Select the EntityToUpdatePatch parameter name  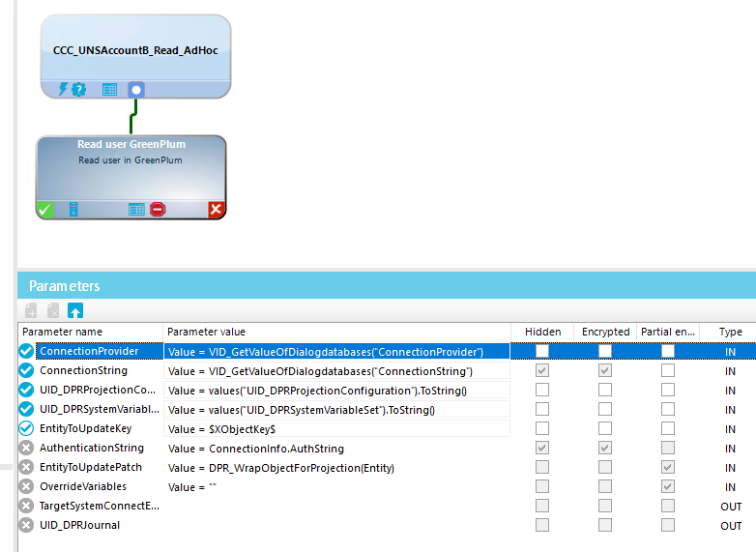coord(91,467)
